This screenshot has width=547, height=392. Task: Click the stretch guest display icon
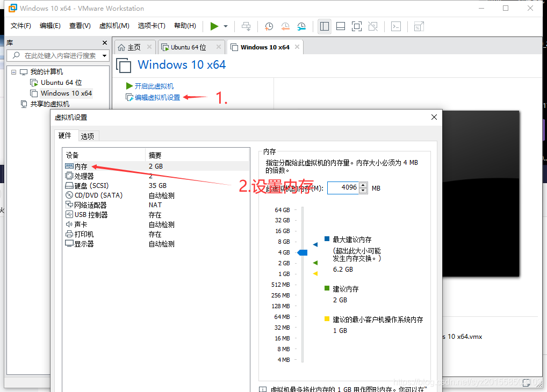[419, 26]
